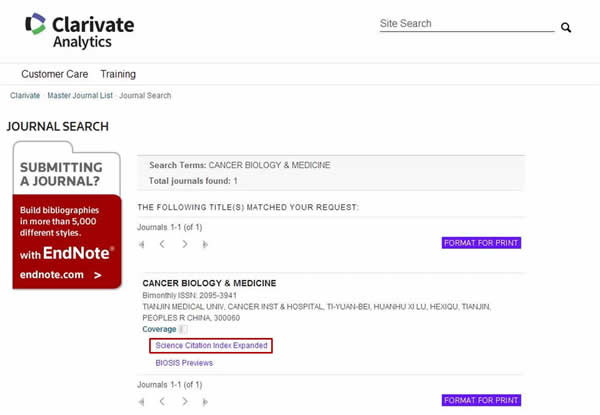The width and height of the screenshot is (600, 415).
Task: Click the top 'Journals 1-1 (of 1)' text
Action: (170, 227)
